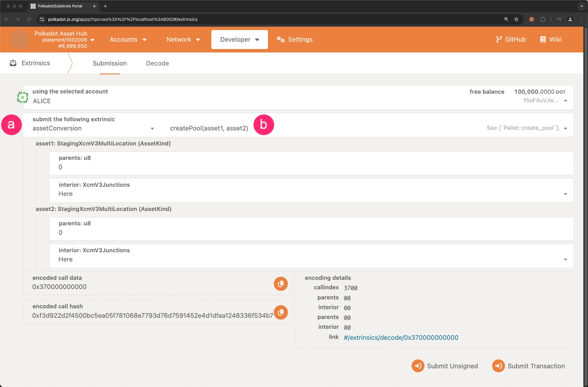
Task: Open the createPool method dropdown
Action: [x=565, y=128]
